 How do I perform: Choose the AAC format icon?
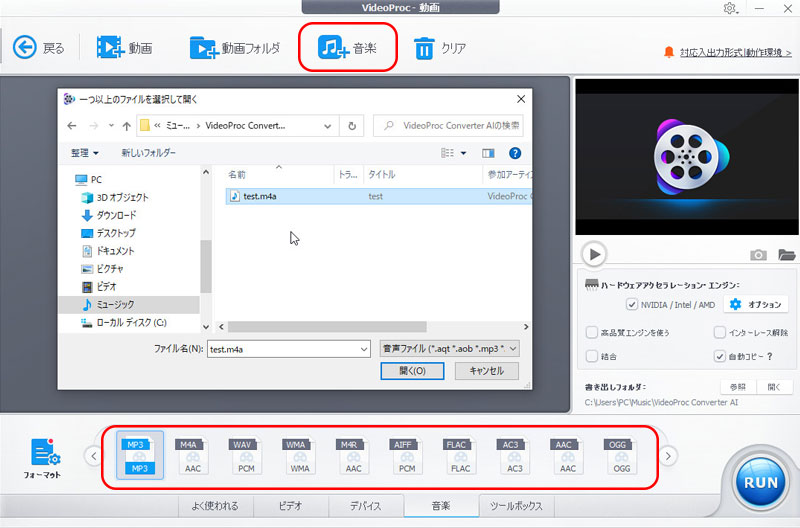point(568,456)
